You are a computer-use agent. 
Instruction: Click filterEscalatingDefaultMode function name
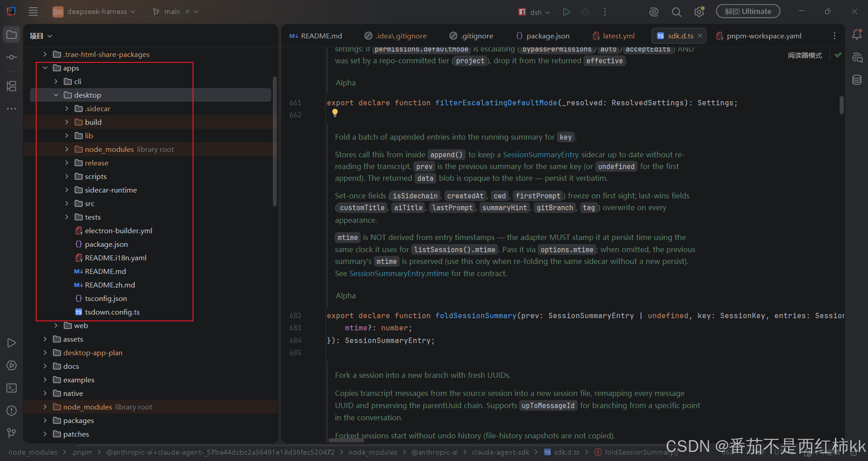496,103
